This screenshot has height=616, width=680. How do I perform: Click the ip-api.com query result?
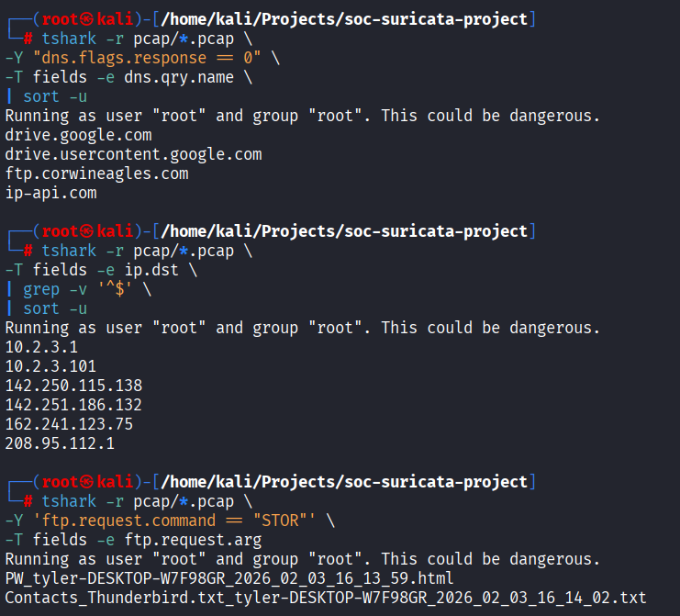(51, 193)
